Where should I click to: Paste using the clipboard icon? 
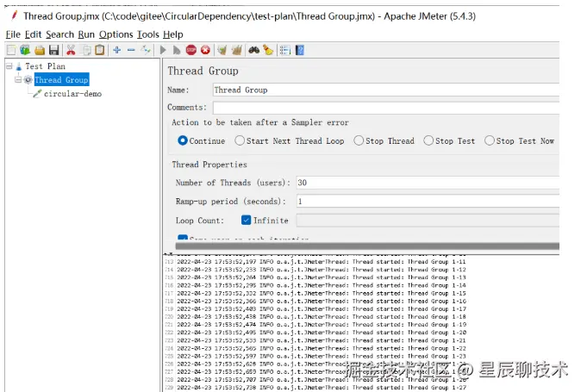click(100, 50)
